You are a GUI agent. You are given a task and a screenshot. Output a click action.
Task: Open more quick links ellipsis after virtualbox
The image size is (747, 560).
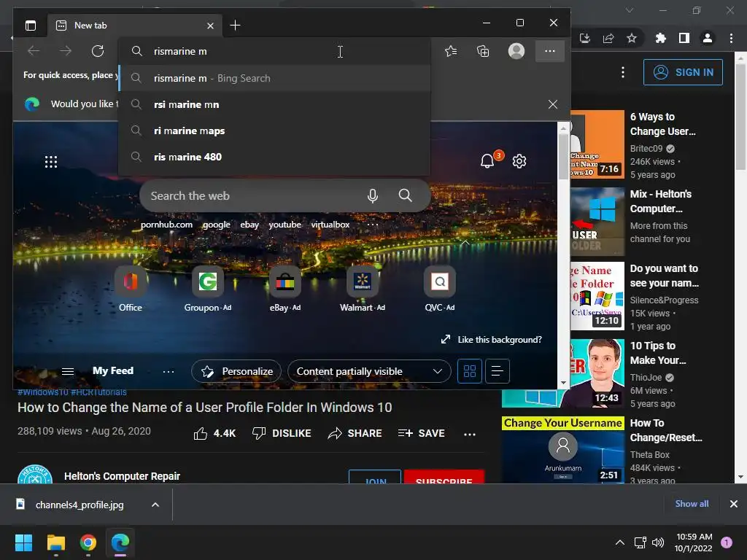373,225
